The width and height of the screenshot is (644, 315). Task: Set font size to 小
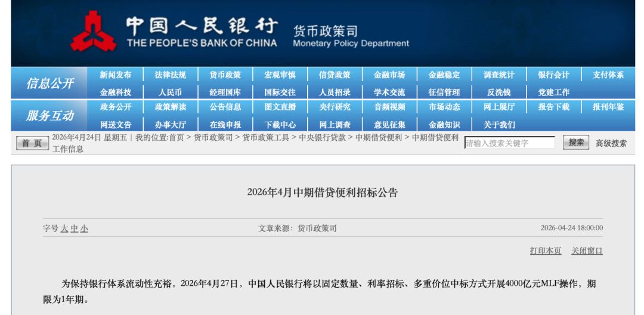[x=84, y=228]
